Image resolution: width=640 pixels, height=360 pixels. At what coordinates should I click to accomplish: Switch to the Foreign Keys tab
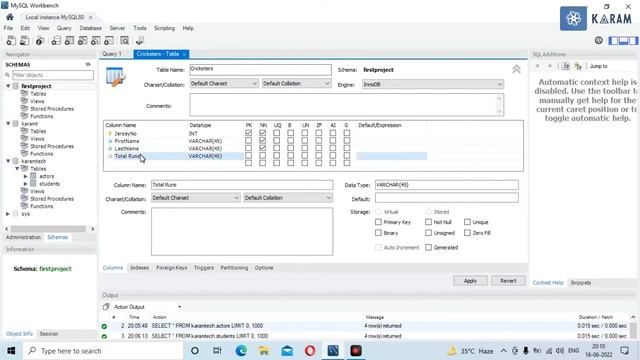tap(171, 268)
